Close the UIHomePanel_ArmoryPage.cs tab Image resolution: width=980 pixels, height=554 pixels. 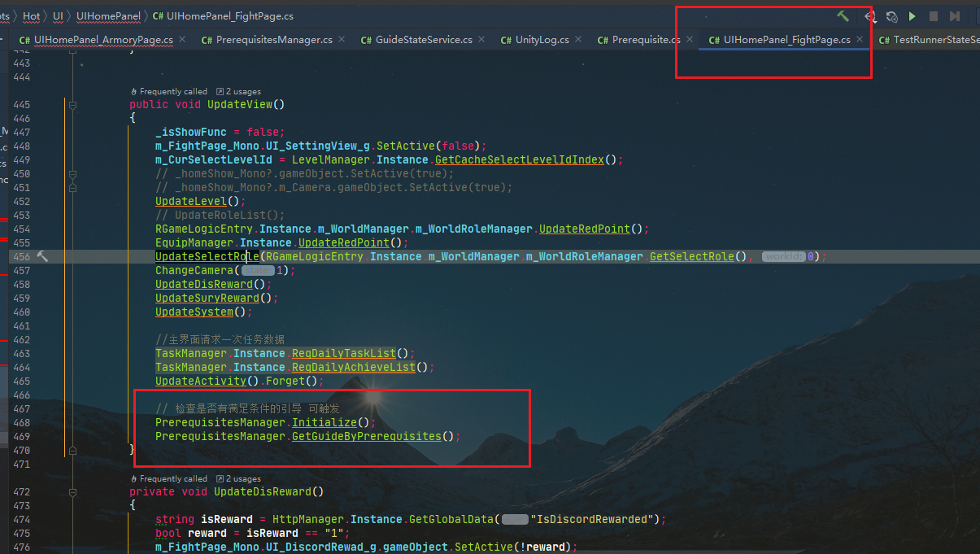pyautogui.click(x=182, y=39)
